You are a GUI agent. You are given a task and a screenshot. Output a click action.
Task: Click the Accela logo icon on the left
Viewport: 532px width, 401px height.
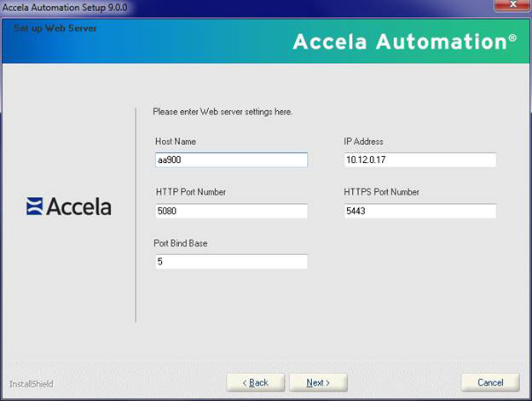[x=35, y=206]
